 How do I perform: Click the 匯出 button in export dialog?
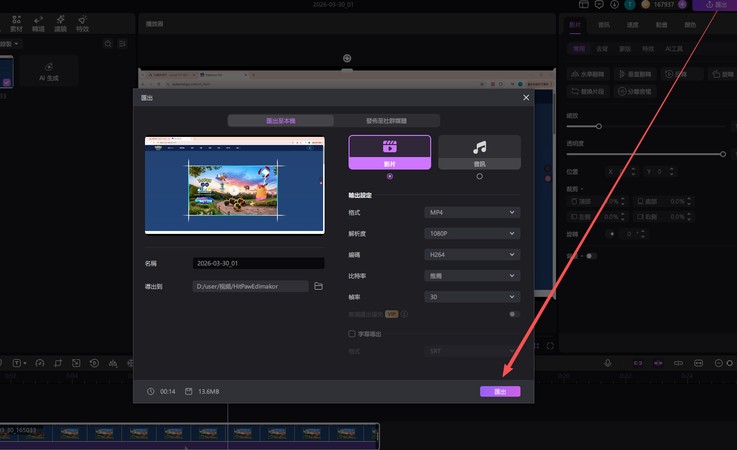click(500, 391)
